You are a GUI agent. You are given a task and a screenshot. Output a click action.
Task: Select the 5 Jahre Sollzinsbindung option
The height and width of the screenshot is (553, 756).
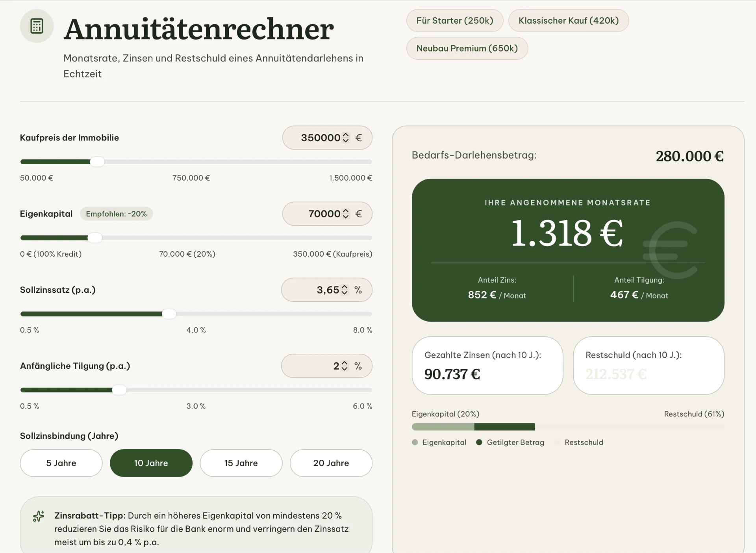click(x=61, y=463)
